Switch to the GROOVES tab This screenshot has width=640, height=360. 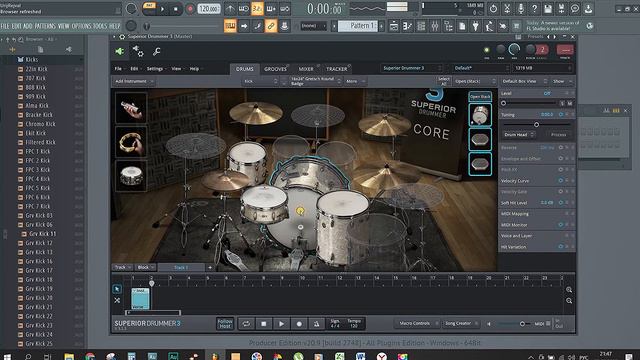276,69
